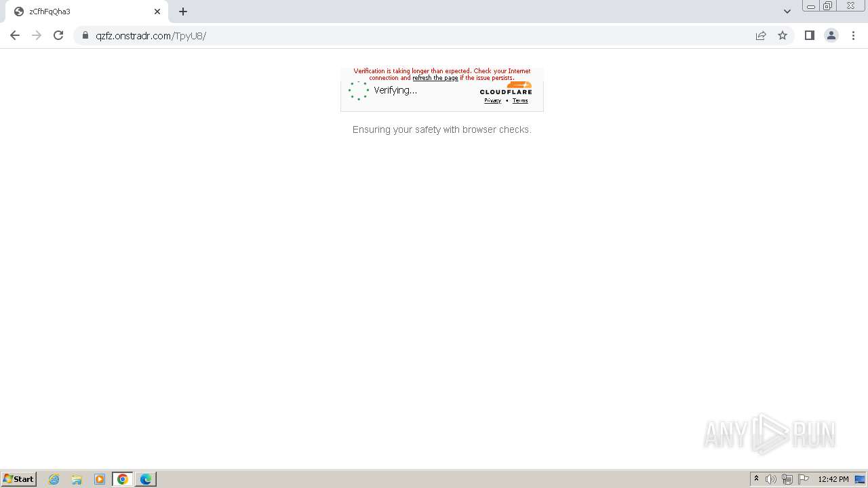Image resolution: width=868 pixels, height=488 pixels.
Task: Bookmark this tab with the star icon
Action: 783,35
